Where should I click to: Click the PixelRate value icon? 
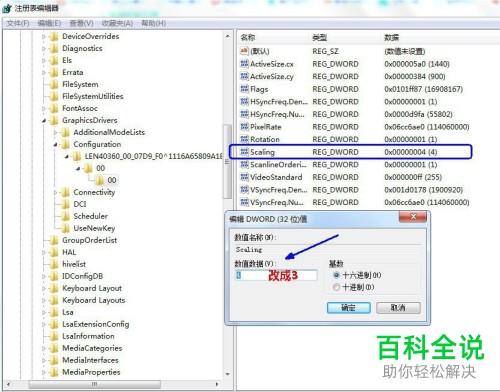[244, 127]
